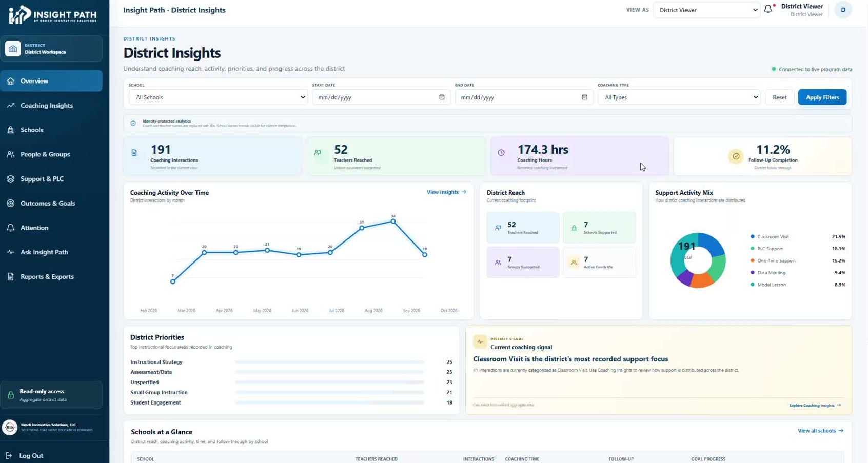Open the Overview section
The image size is (868, 463).
51,81
